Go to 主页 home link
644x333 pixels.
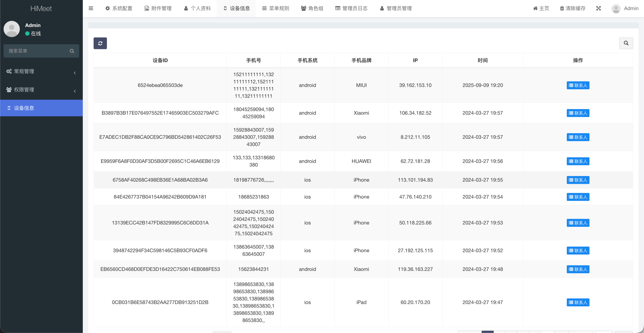click(541, 8)
